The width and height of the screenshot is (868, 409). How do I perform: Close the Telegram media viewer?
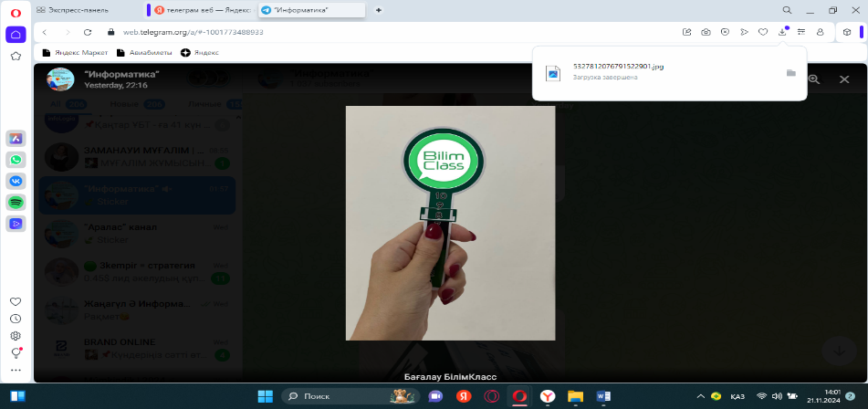coord(844,79)
